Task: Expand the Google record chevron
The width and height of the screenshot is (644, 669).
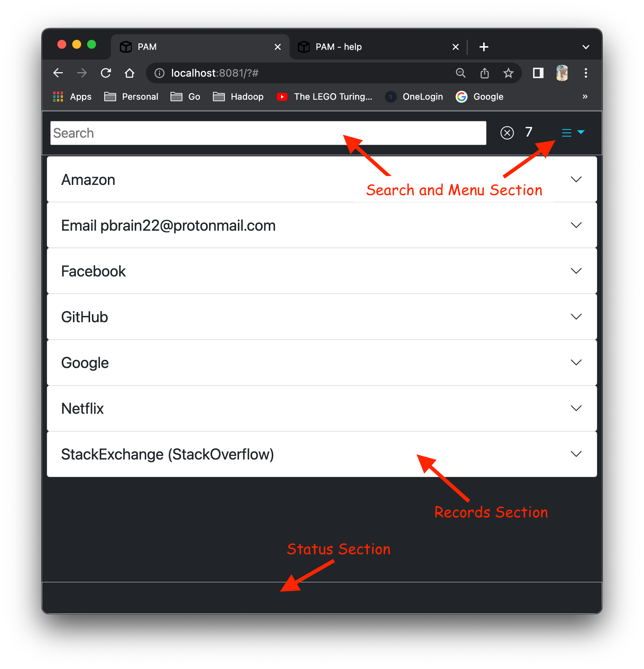Action: 576,362
